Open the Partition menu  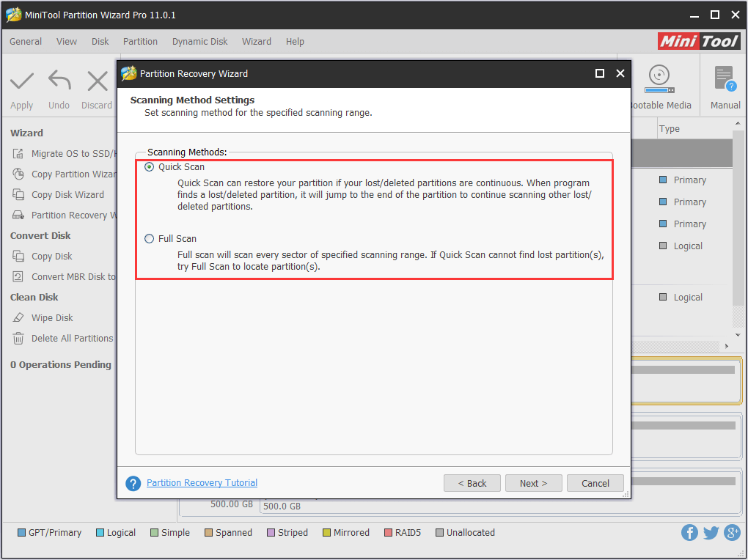click(140, 42)
